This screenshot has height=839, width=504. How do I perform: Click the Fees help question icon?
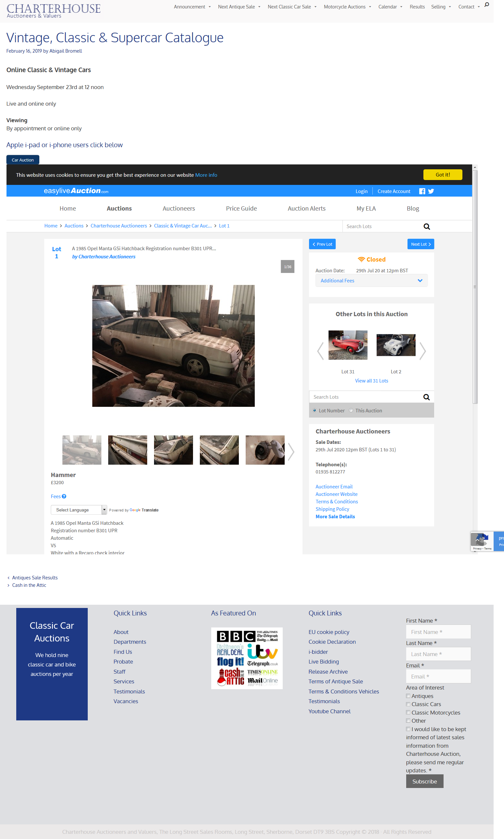click(64, 497)
